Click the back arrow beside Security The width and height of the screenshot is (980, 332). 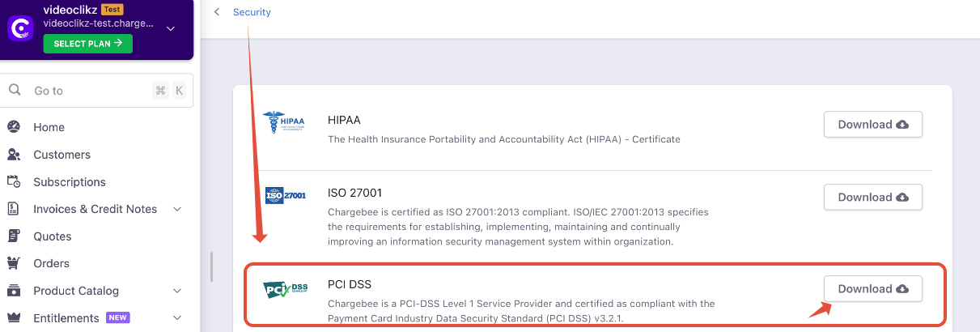pos(217,12)
